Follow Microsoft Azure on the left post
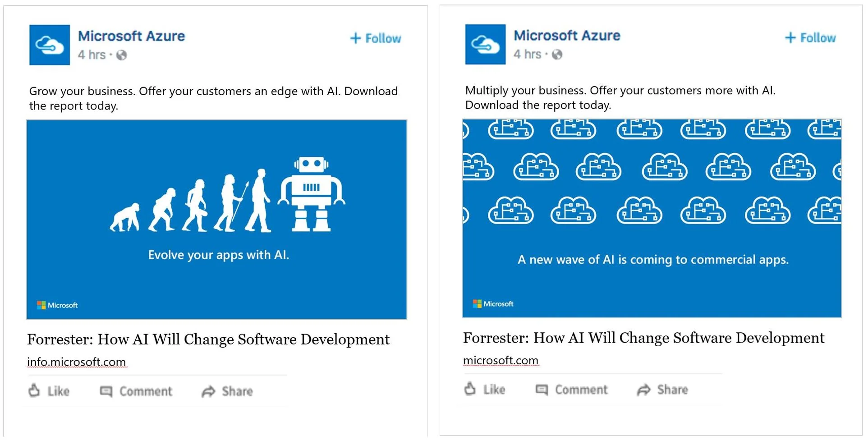The height and width of the screenshot is (440, 868). click(x=376, y=38)
